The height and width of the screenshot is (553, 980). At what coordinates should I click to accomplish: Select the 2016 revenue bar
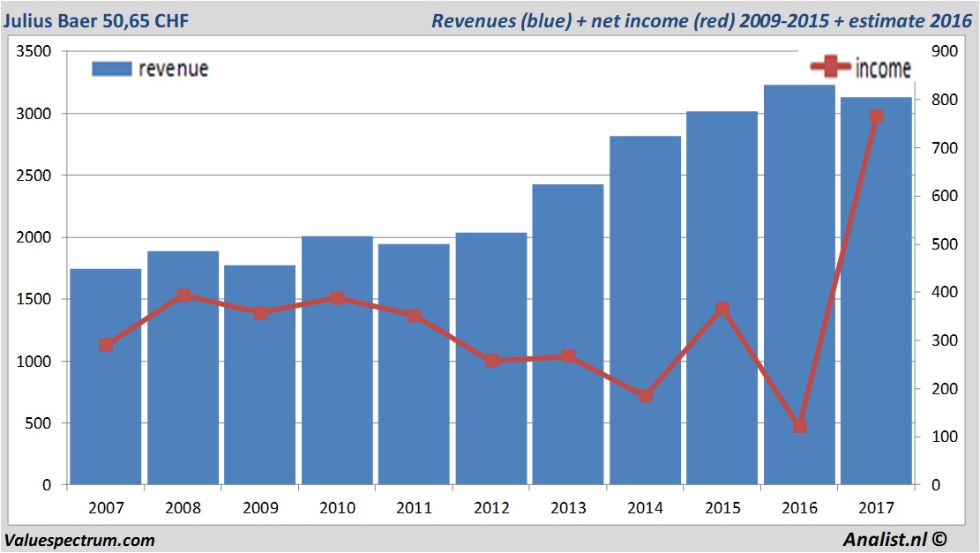point(799,285)
